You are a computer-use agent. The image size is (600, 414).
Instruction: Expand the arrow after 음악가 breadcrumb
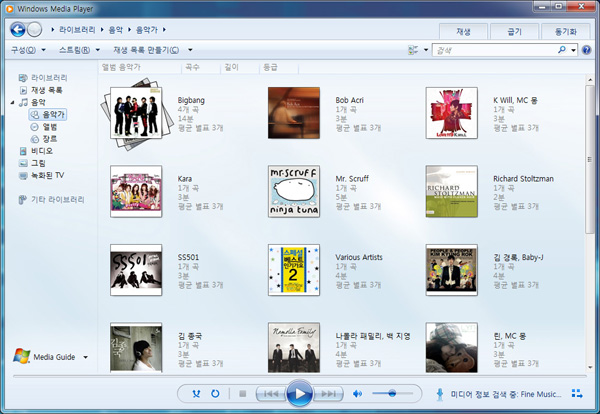(x=165, y=29)
